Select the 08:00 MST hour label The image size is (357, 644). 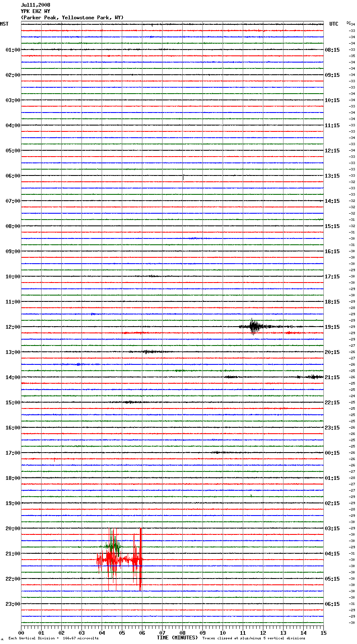click(13, 226)
